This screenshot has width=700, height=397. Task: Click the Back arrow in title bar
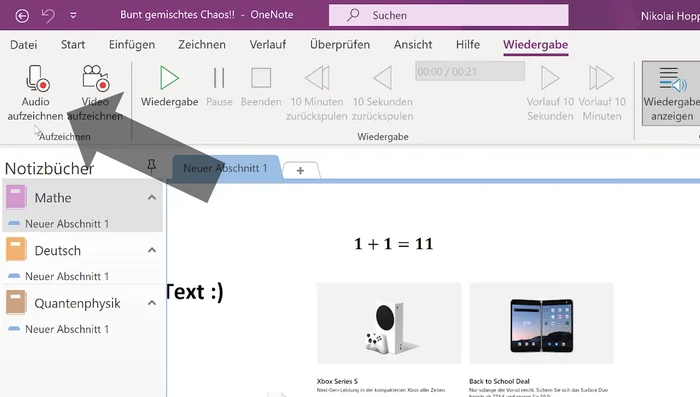[x=22, y=16]
